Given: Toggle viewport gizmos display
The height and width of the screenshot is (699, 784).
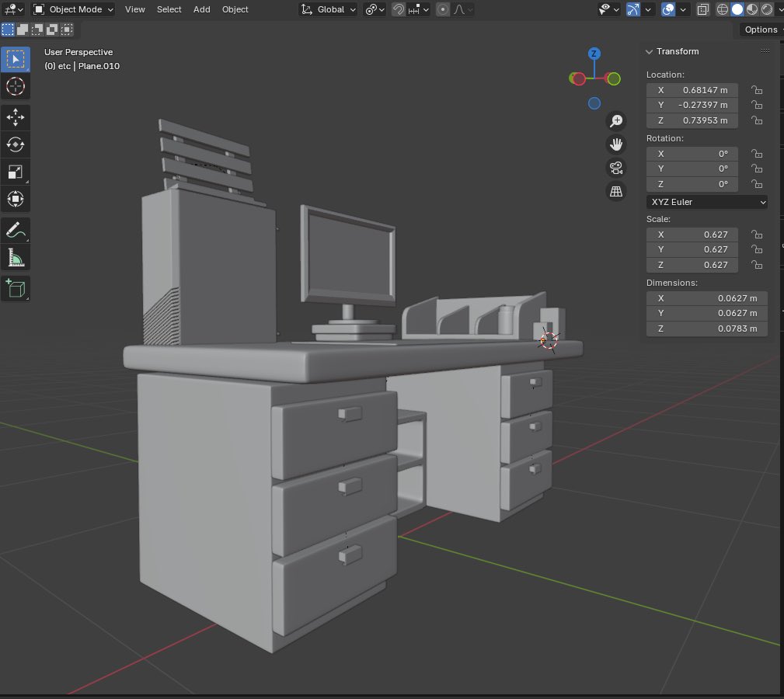Looking at the screenshot, I should pyautogui.click(x=633, y=9).
